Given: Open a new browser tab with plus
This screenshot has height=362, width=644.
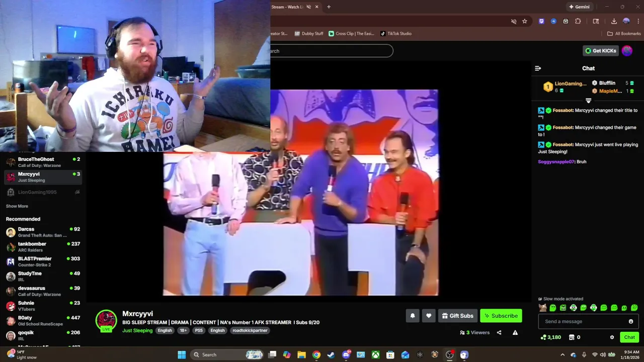Looking at the screenshot, I should [x=329, y=7].
